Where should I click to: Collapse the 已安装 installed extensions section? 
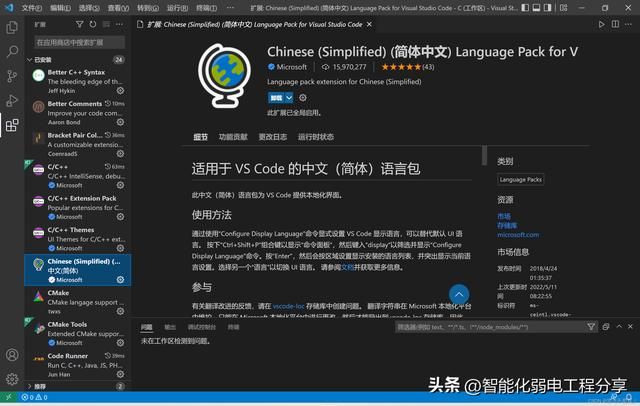(29, 59)
